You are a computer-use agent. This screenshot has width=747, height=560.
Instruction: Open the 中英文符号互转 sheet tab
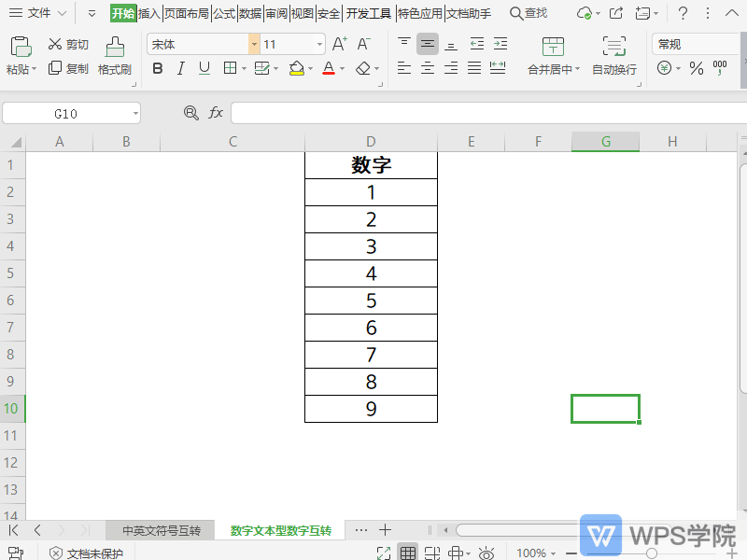[161, 530]
